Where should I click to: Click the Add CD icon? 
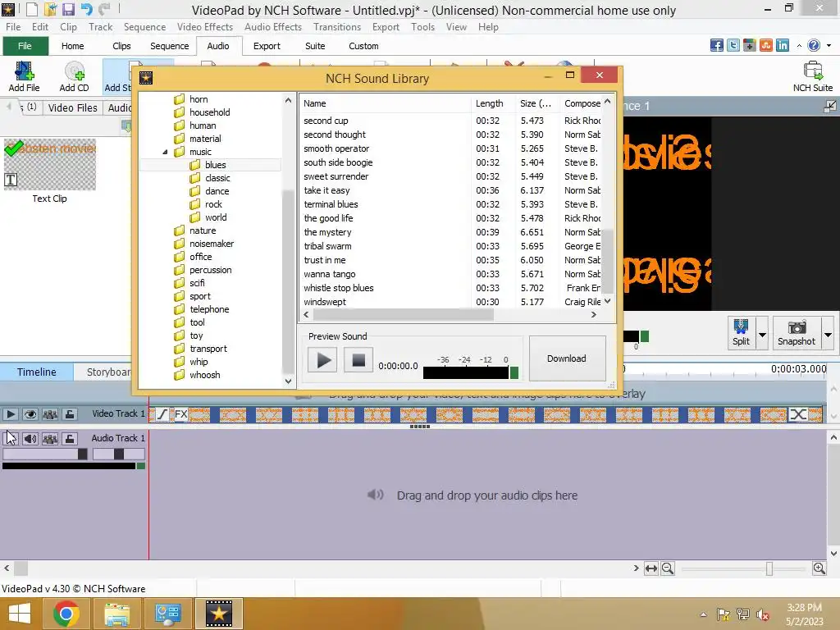click(74, 76)
